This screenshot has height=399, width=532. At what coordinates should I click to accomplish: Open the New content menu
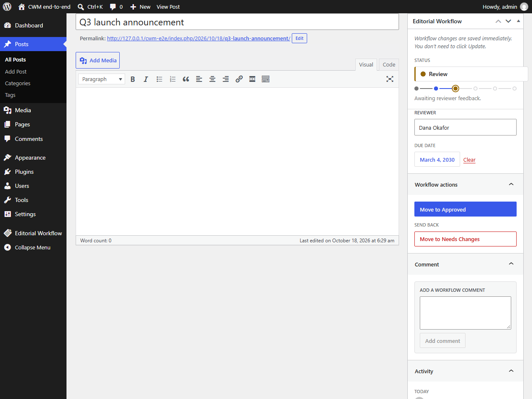pyautogui.click(x=140, y=7)
